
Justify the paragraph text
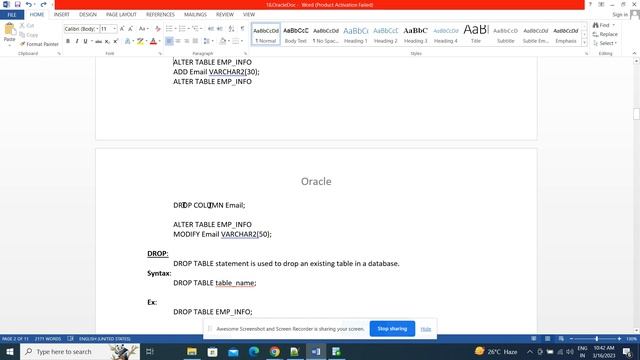point(195,41)
